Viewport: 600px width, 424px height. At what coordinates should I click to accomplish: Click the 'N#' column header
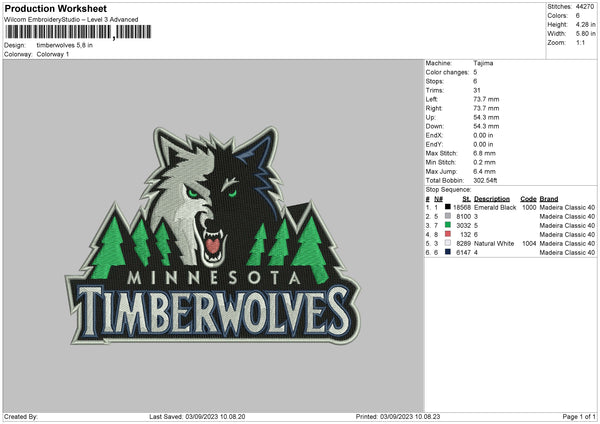pyautogui.click(x=439, y=199)
